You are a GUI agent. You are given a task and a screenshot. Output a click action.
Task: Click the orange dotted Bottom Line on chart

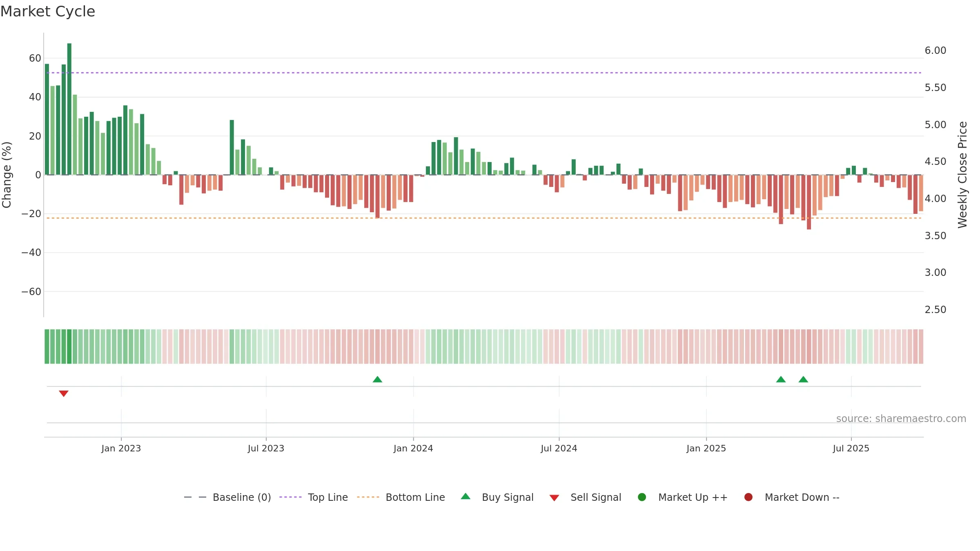coord(484,218)
